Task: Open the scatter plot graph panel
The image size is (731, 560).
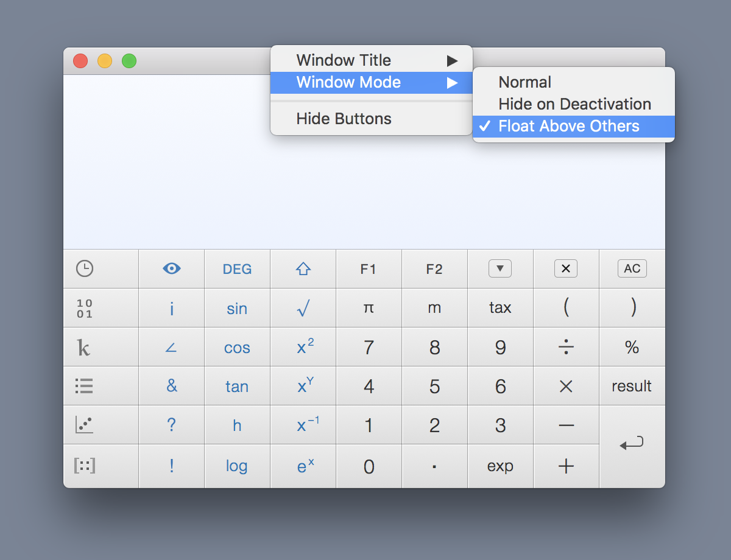Action: point(85,425)
